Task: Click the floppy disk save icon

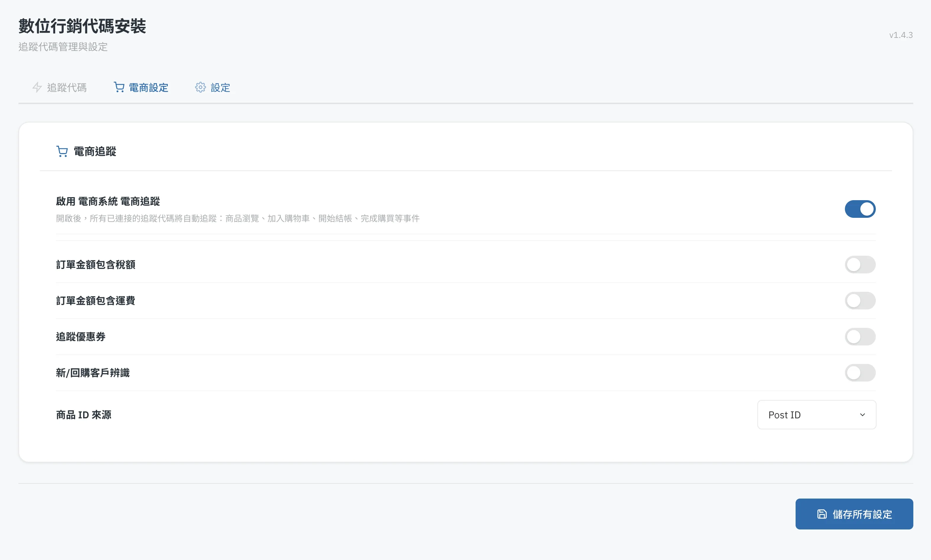Action: coord(822,514)
